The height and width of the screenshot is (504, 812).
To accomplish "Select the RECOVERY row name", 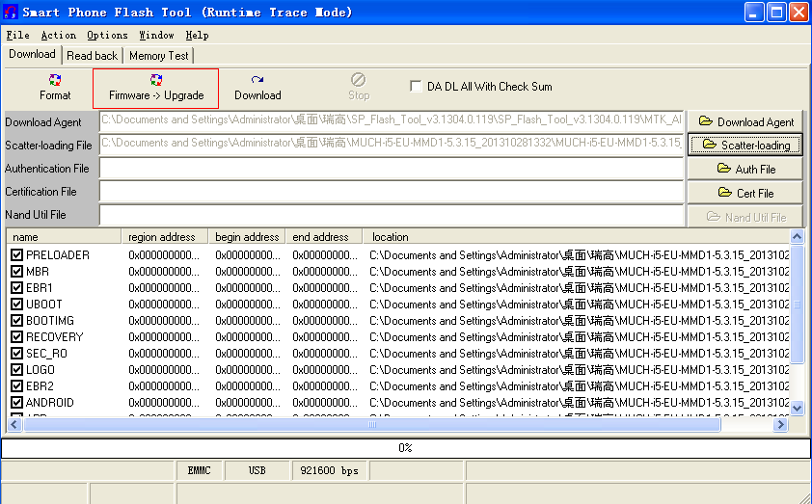I will tap(54, 337).
